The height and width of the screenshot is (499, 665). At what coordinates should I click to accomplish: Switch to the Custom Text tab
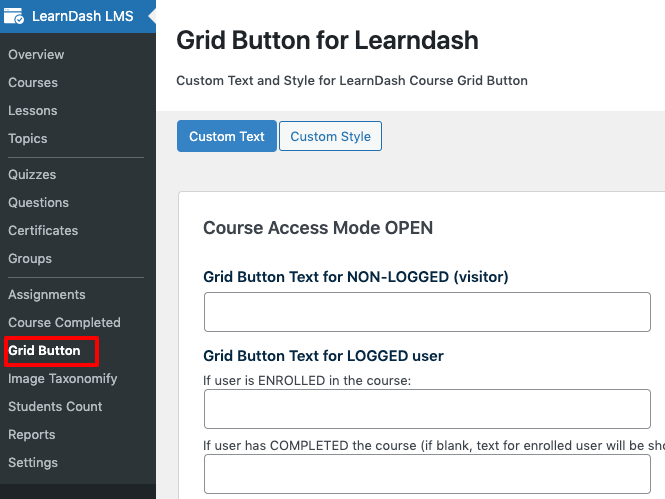[x=227, y=136]
